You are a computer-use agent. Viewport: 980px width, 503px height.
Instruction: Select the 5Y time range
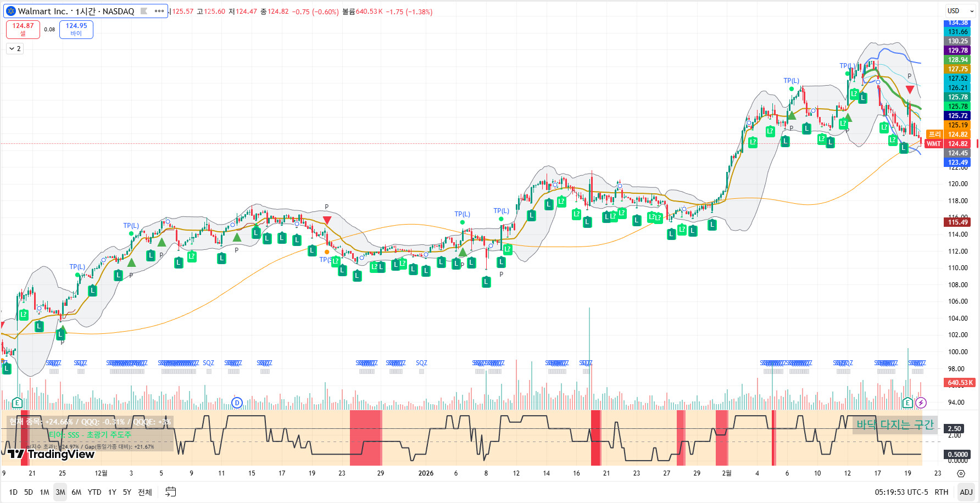[127, 492]
